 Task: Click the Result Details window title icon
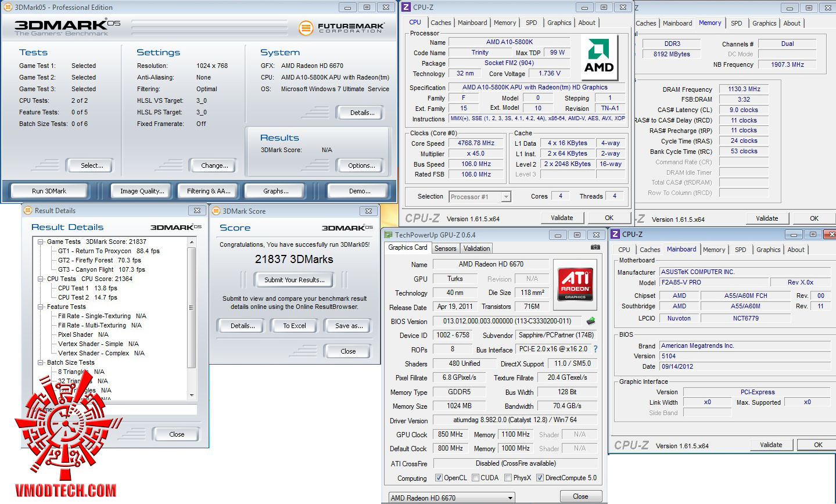(28, 211)
